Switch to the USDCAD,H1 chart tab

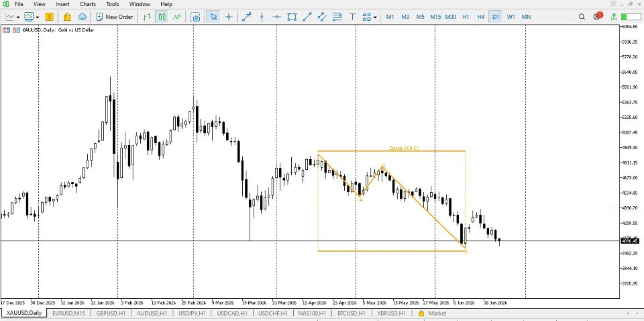point(232,313)
